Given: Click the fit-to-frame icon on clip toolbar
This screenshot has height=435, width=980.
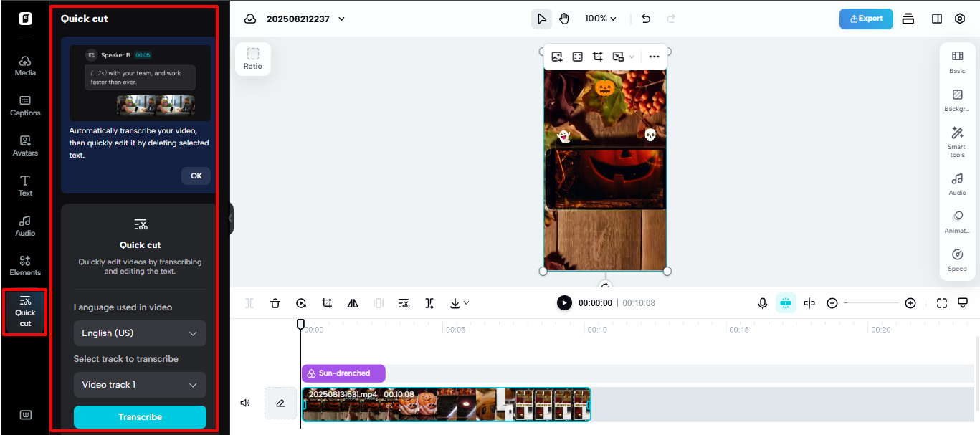Looking at the screenshot, I should [577, 57].
